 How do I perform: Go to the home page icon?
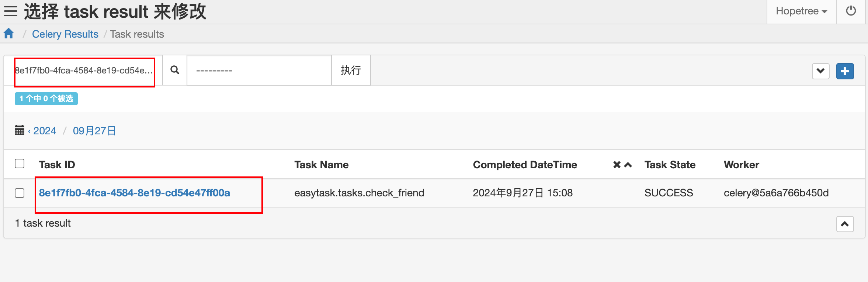[9, 34]
